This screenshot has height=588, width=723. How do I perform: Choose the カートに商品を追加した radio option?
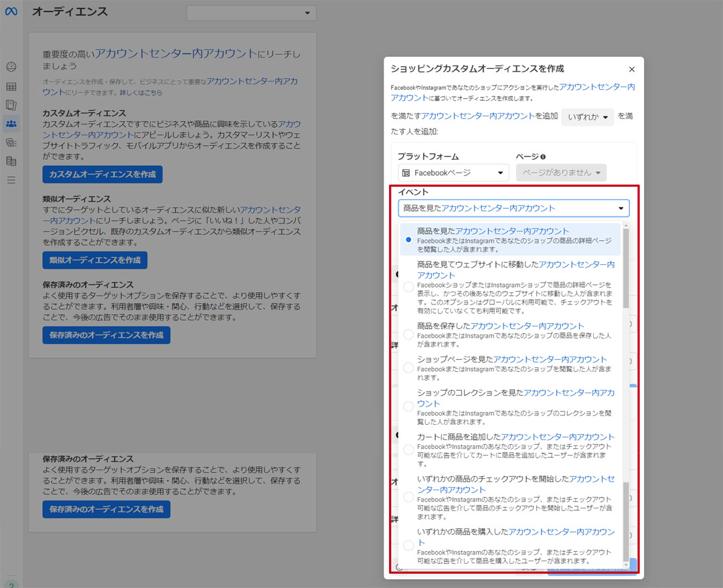(x=408, y=450)
